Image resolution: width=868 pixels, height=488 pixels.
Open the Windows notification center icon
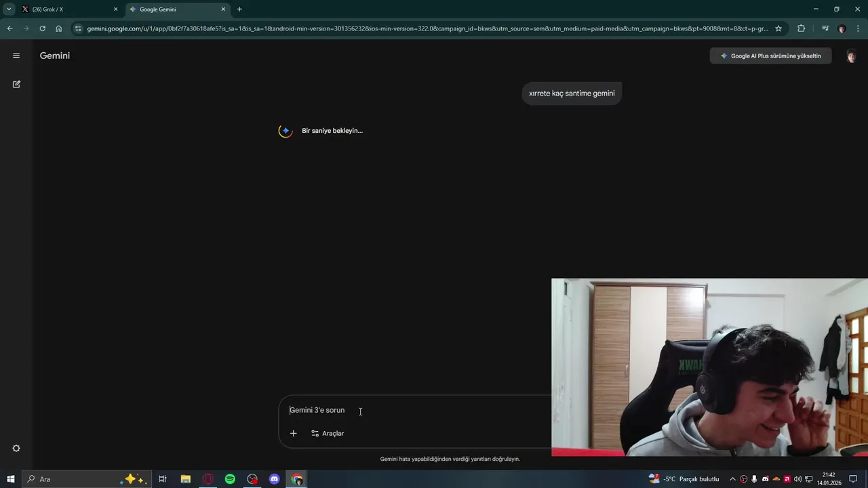coord(853,479)
